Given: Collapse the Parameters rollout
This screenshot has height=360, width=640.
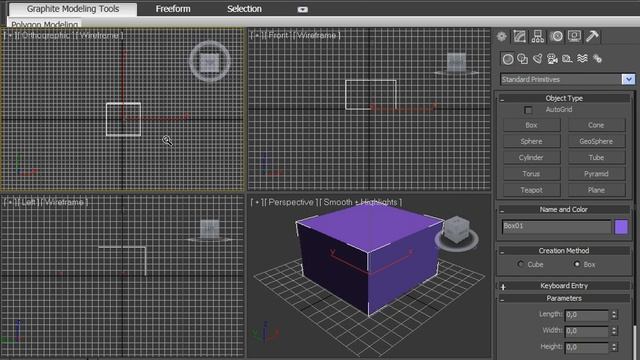Looking at the screenshot, I should (564, 298).
